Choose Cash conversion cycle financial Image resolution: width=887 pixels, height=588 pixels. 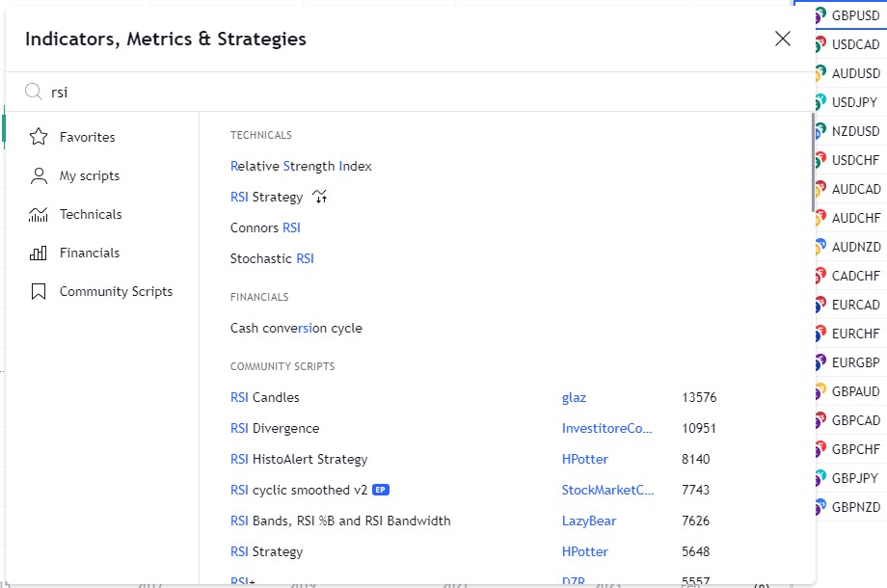click(x=296, y=328)
